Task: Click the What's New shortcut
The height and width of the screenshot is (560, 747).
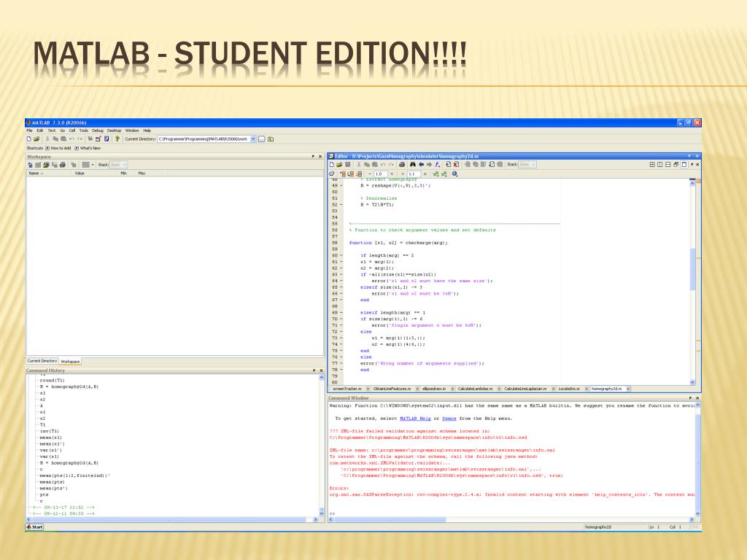Action: [88, 148]
